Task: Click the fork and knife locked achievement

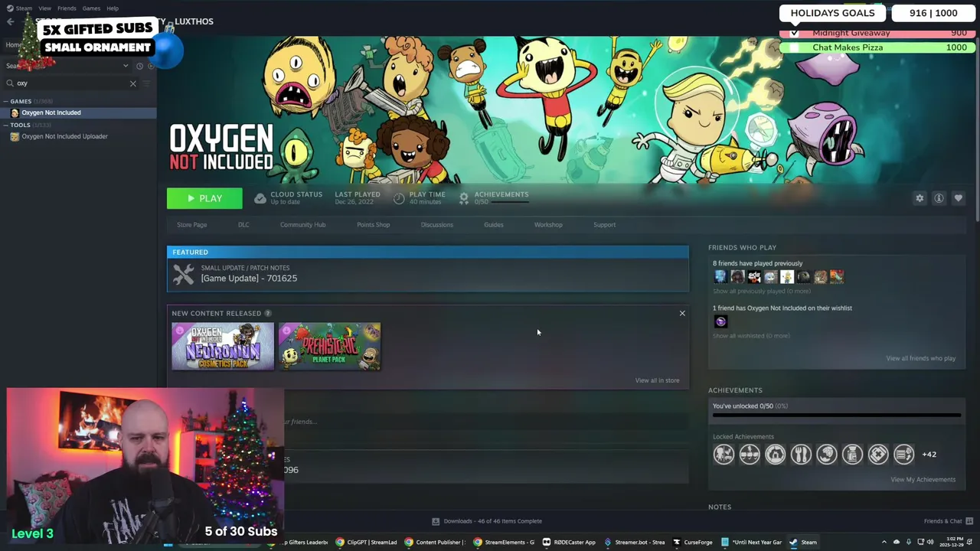Action: coord(801,455)
